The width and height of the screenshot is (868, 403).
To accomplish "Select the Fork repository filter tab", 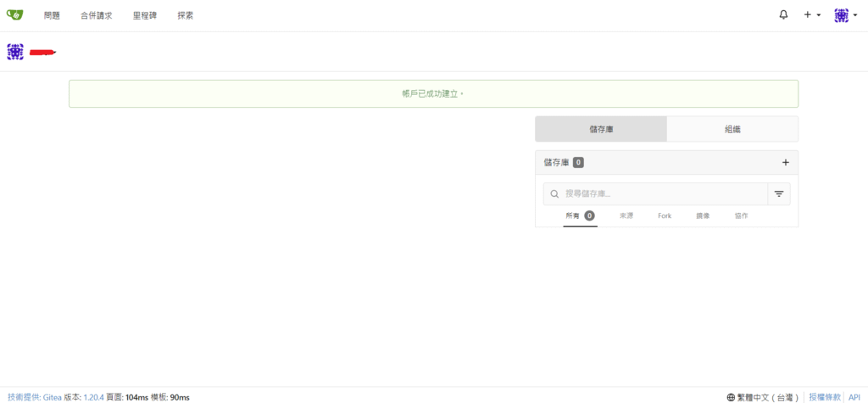I will coord(665,215).
